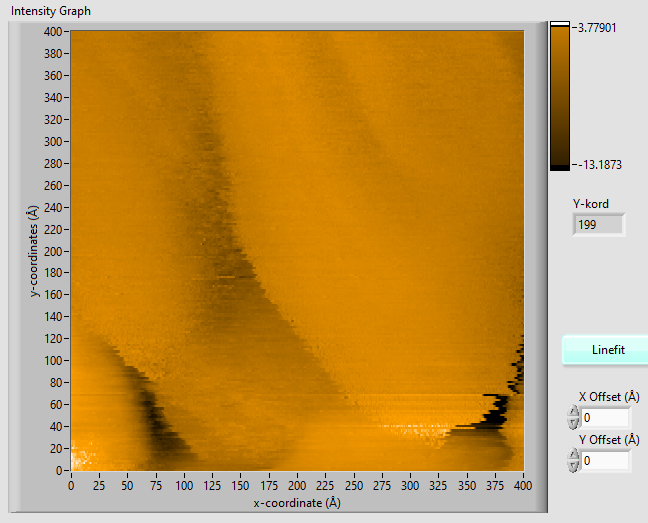Click the 0 tick on the x-axis
The height and width of the screenshot is (523, 648).
pyautogui.click(x=70, y=486)
